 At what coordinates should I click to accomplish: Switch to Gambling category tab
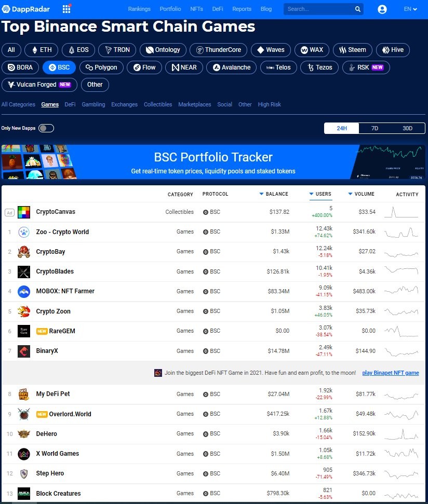(93, 104)
